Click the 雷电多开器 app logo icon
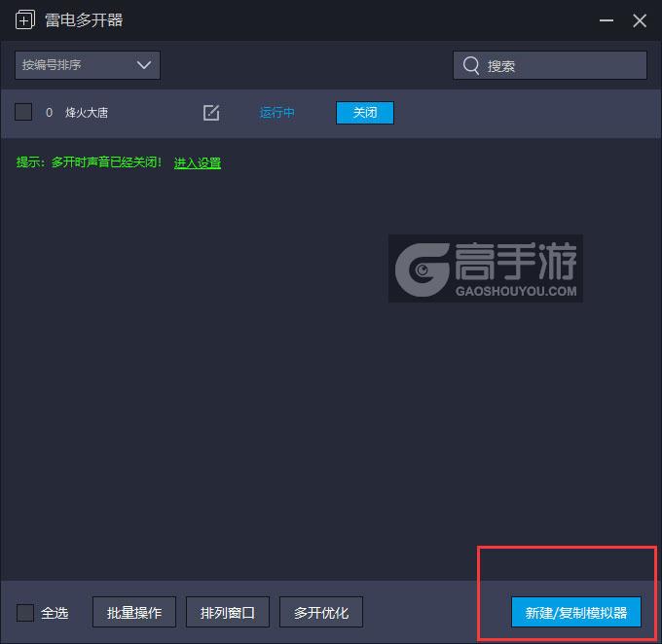662x644 pixels. [x=25, y=20]
